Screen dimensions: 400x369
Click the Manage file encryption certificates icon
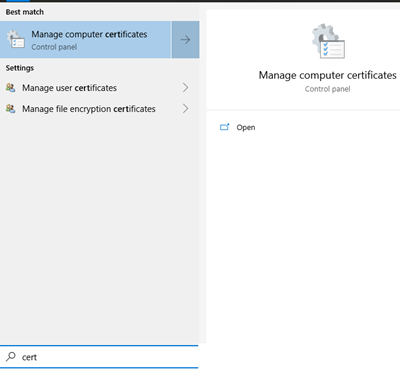coord(11,109)
